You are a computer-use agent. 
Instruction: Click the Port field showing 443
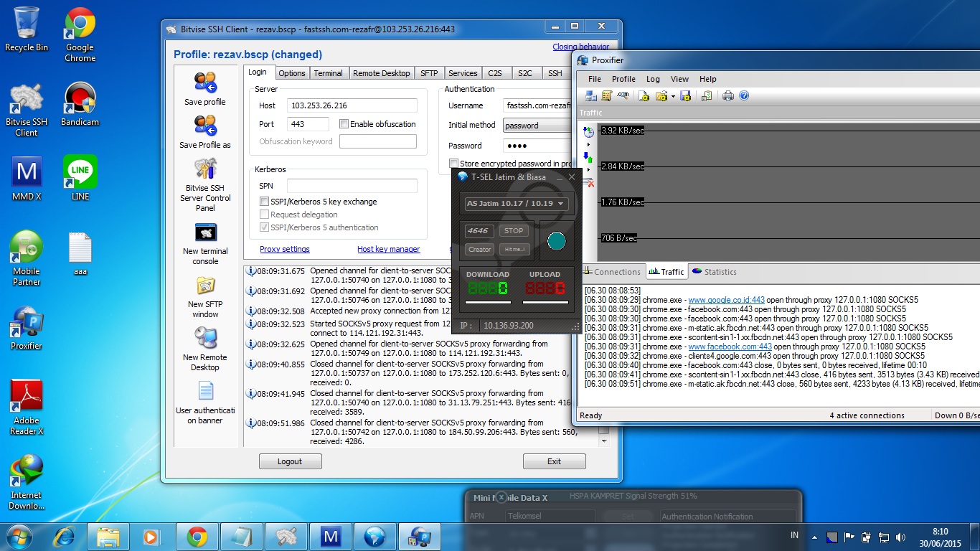(x=308, y=124)
